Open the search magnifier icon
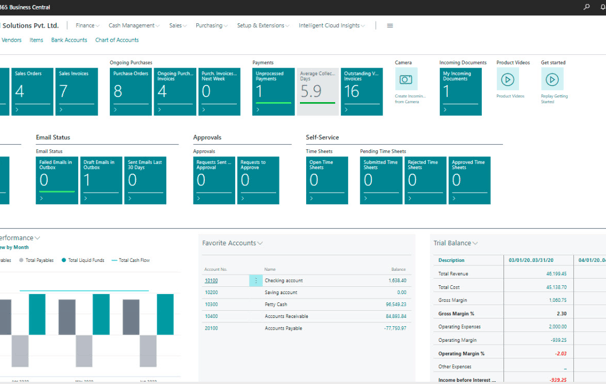606x384 pixels. point(586,7)
